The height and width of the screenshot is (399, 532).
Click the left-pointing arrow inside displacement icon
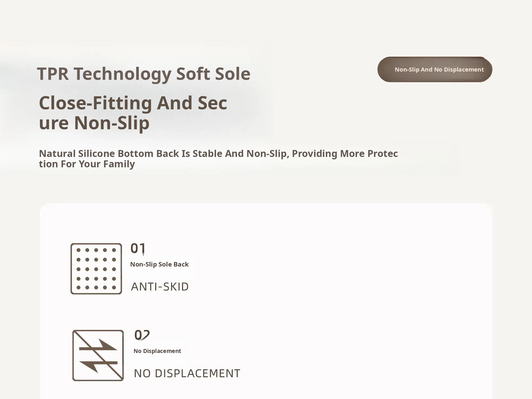click(x=98, y=366)
